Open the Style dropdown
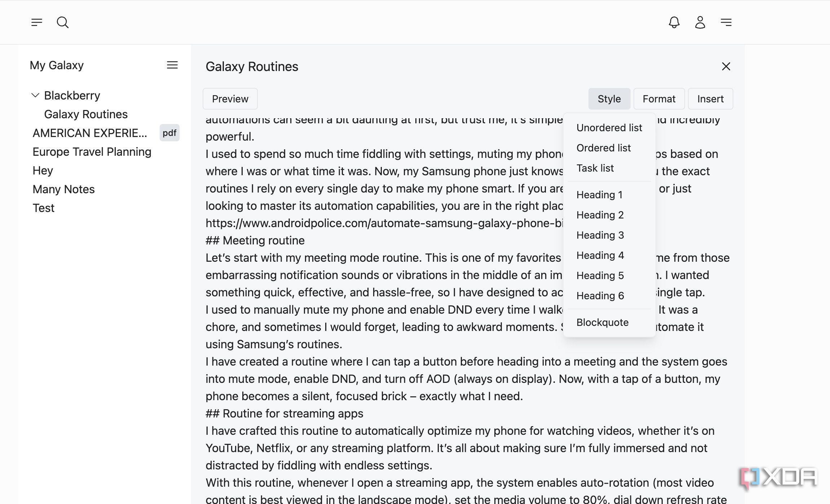Viewport: 830px width, 504px height. (609, 99)
